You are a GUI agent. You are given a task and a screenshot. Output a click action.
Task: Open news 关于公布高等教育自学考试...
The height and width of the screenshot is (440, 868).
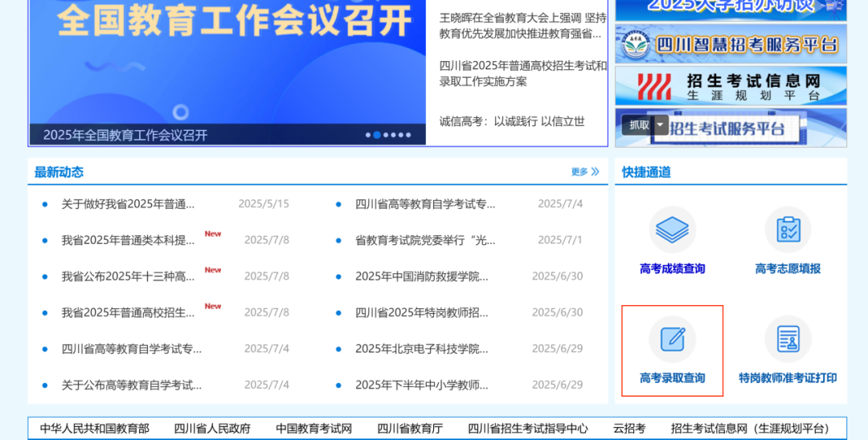click(x=132, y=385)
